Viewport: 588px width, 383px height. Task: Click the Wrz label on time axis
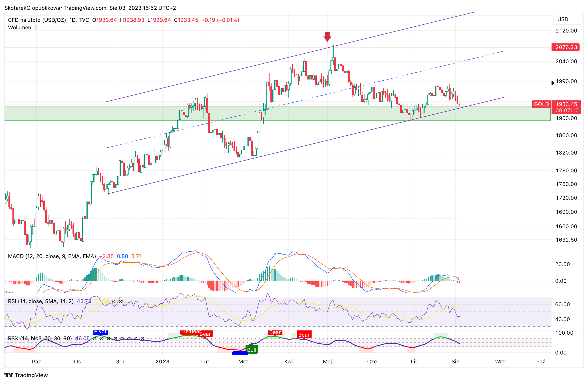(x=500, y=361)
